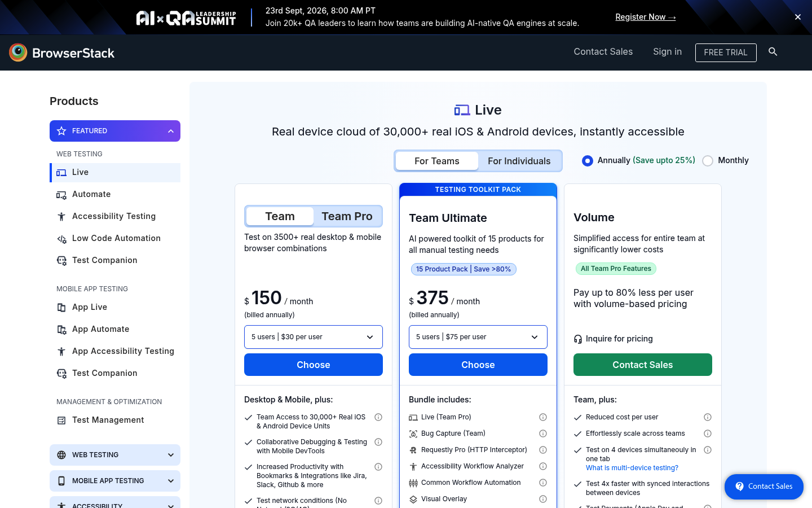Open the 5 users $75 per user dropdown
This screenshot has height=508, width=812.
478,337
